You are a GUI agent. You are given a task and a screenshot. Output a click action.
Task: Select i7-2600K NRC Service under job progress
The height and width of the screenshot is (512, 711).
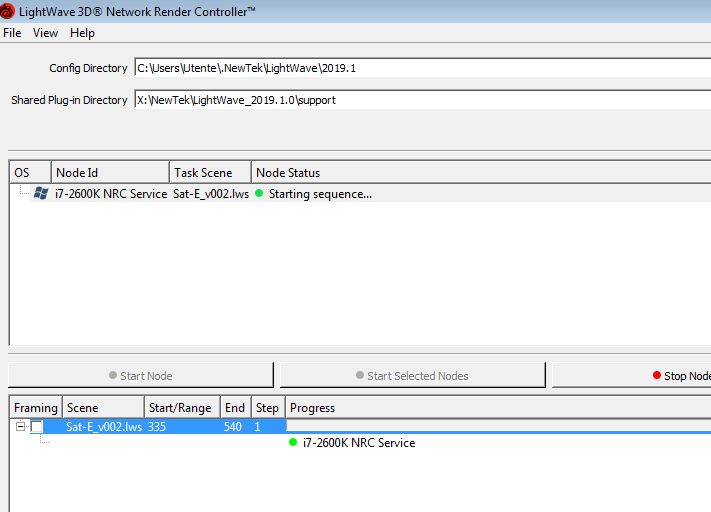(x=359, y=443)
